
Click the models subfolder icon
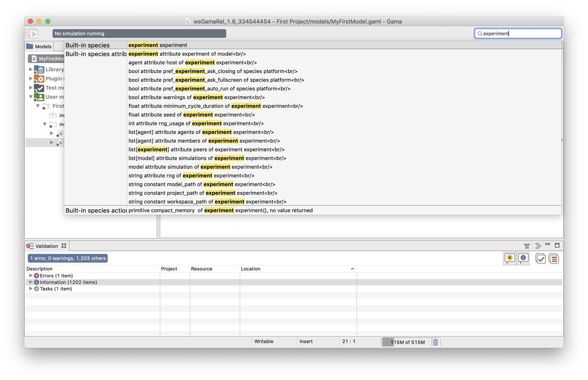(x=53, y=124)
